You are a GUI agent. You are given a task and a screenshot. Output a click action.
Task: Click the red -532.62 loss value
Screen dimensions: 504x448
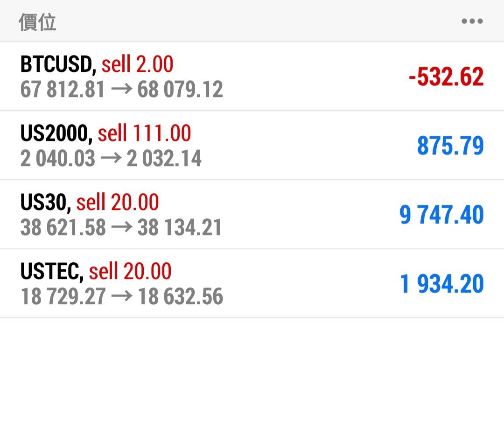pyautogui.click(x=446, y=77)
